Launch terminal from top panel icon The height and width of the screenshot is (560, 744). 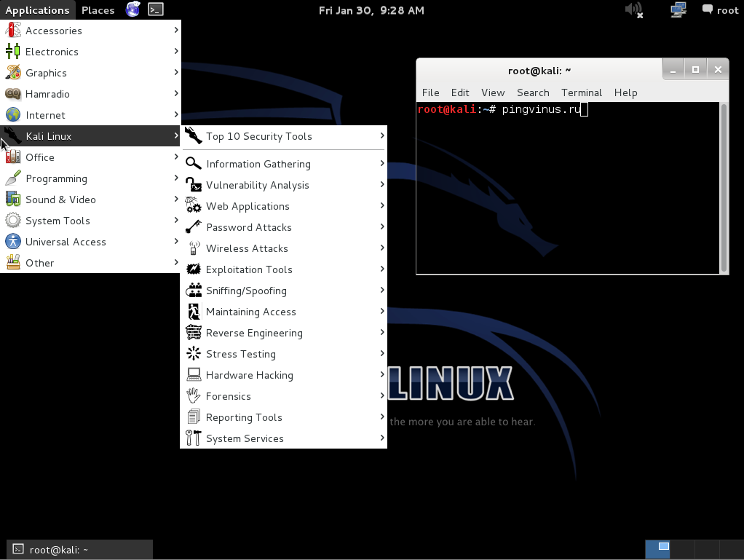point(156,9)
